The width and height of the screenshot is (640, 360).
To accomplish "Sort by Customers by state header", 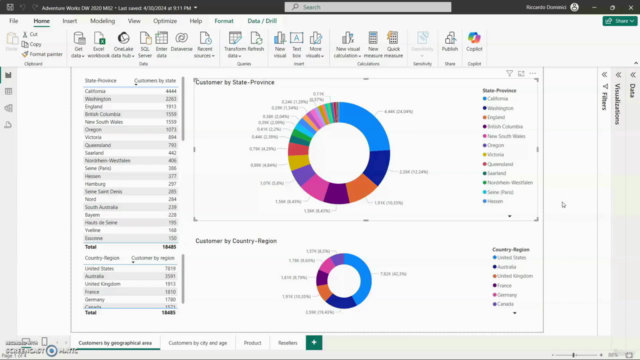I will tap(155, 81).
